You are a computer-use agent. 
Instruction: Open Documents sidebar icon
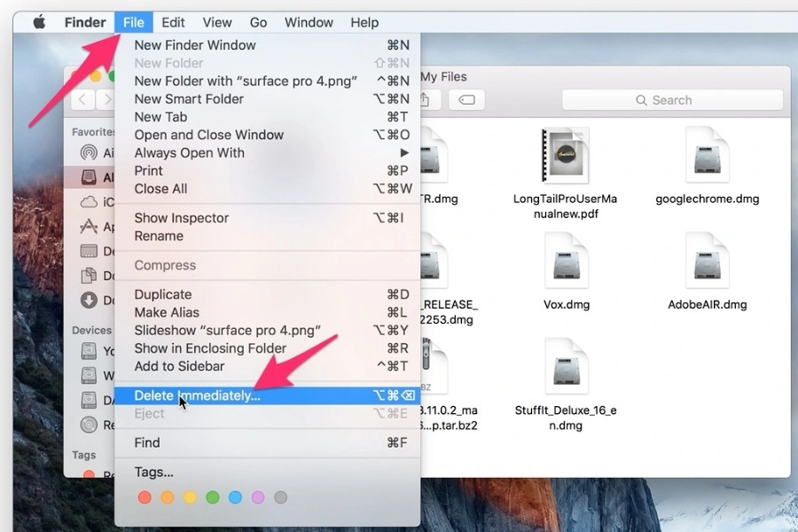(x=89, y=276)
